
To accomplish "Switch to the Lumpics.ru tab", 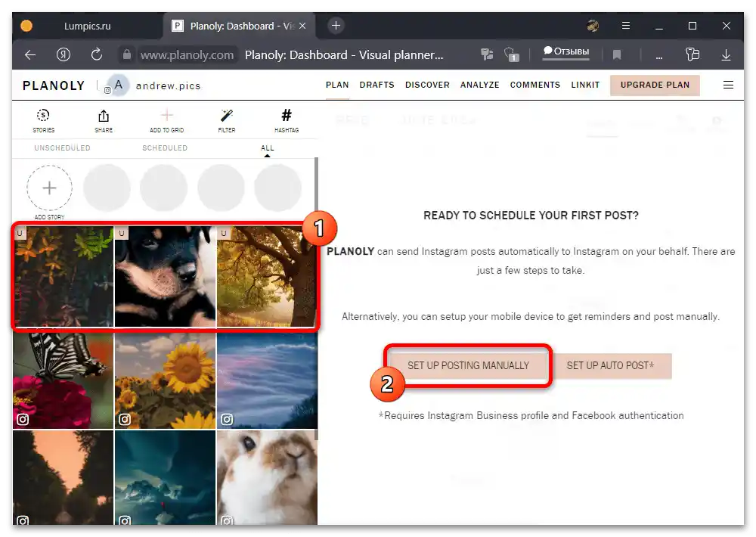I will tap(88, 26).
